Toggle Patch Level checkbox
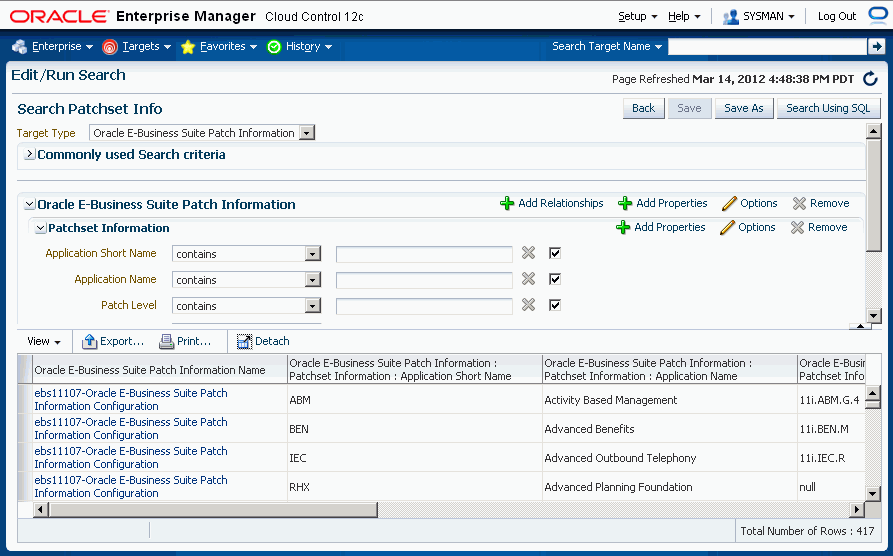Viewport: 893px width, 556px height. (x=555, y=305)
